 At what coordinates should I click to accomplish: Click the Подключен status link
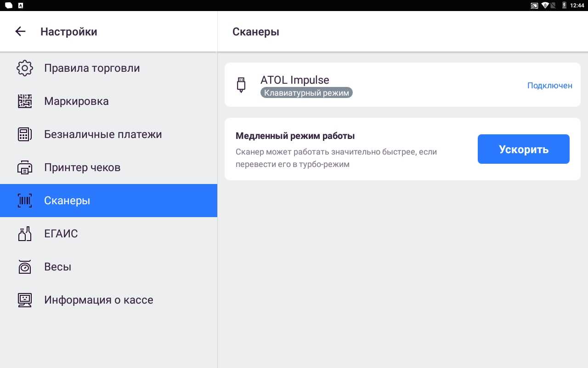pyautogui.click(x=549, y=86)
